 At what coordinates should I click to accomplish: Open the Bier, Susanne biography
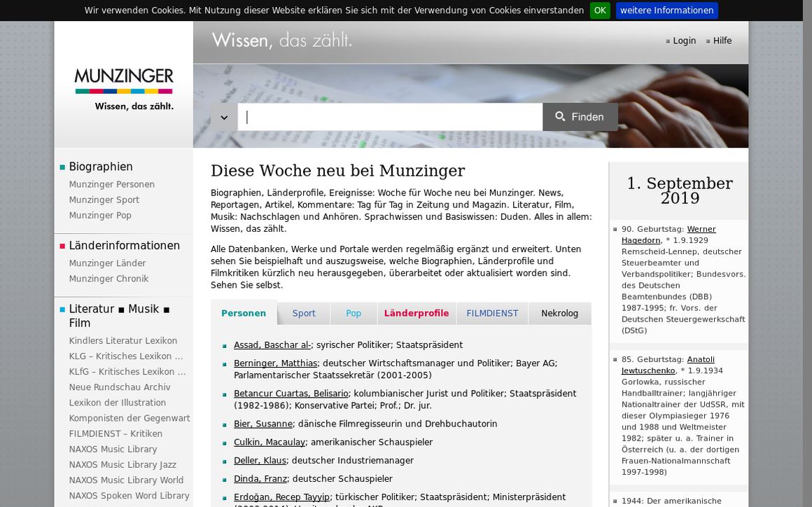263,424
